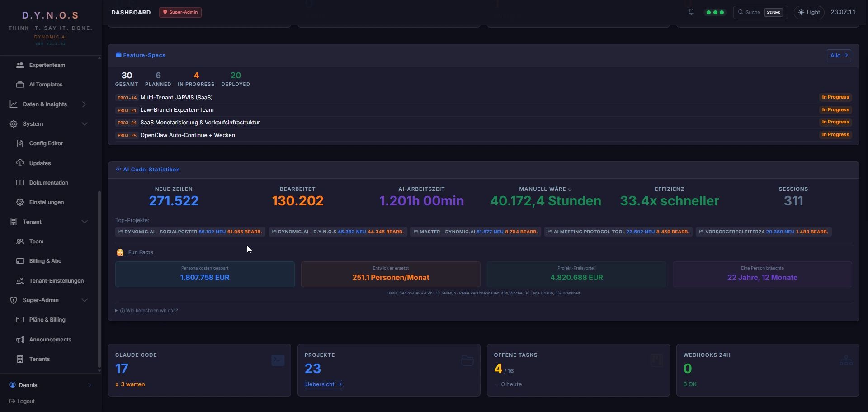Click the sidebar scrollbar
This screenshot has height=412, width=868.
(x=99, y=279)
